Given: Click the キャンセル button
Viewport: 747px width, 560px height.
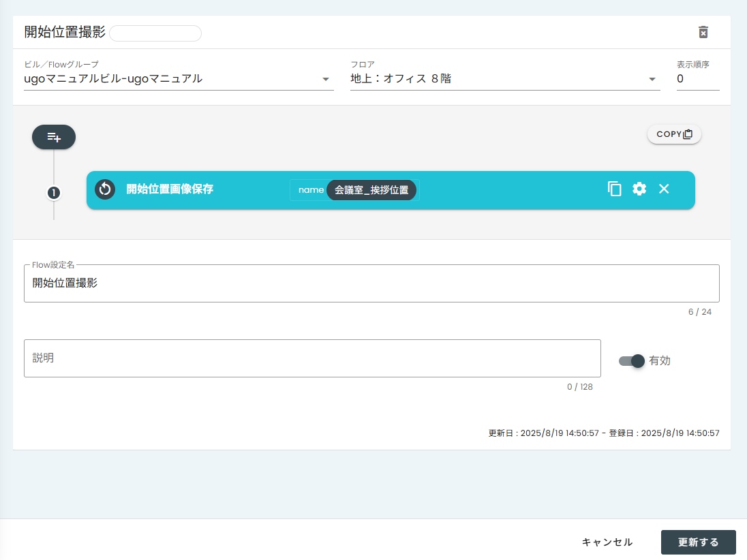Looking at the screenshot, I should pos(607,542).
